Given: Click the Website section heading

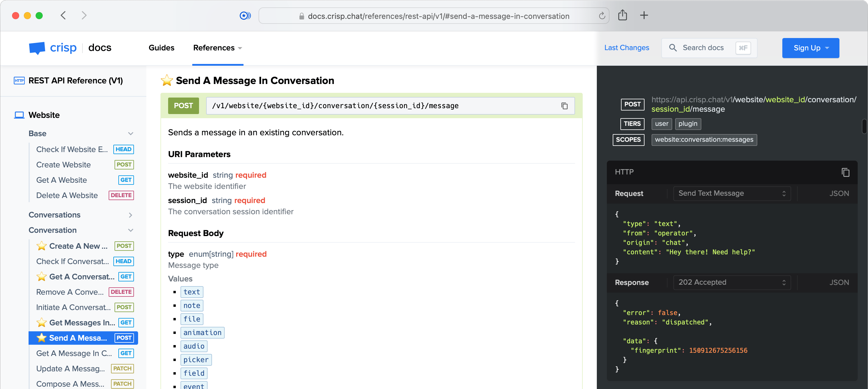Looking at the screenshot, I should pos(44,115).
